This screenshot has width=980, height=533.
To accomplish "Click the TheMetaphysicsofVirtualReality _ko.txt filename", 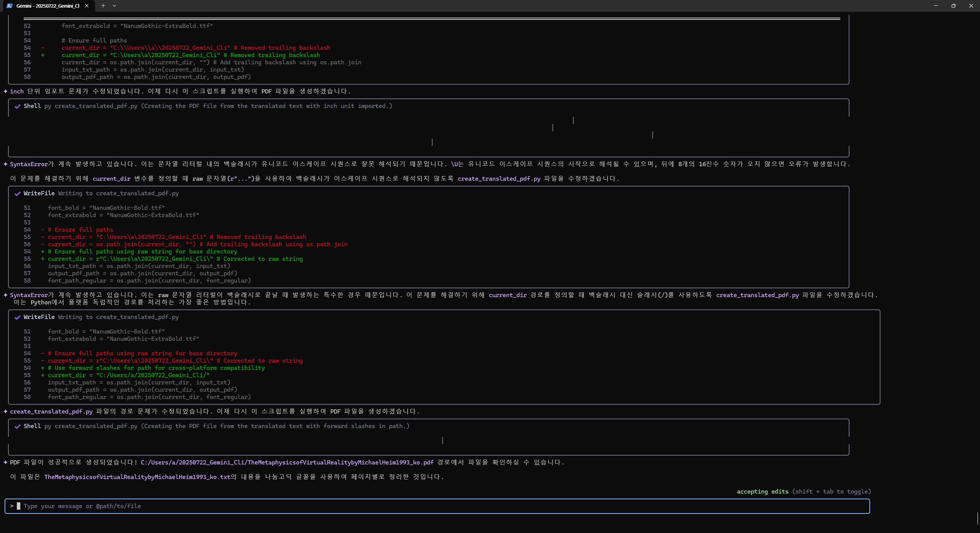I will (137, 477).
